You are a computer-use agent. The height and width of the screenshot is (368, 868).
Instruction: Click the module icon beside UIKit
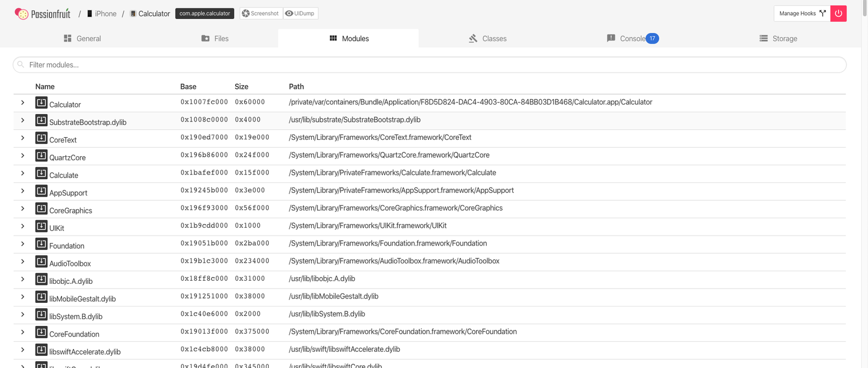pyautogui.click(x=41, y=226)
